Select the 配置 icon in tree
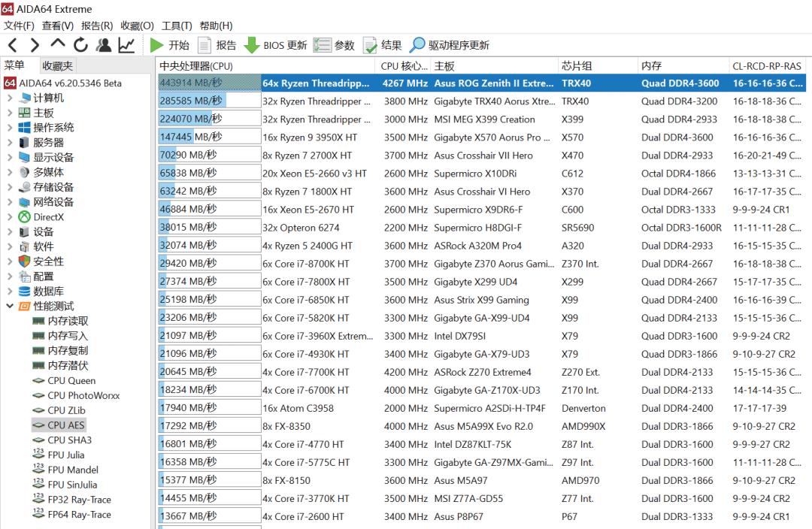Image resolution: width=812 pixels, height=529 pixels. point(24,277)
